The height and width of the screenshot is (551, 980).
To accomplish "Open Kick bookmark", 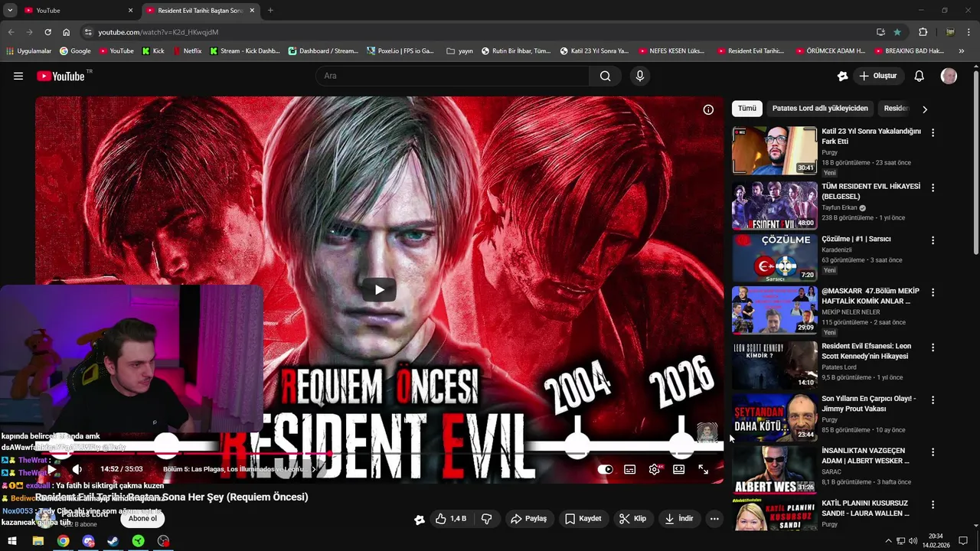I will click(153, 51).
